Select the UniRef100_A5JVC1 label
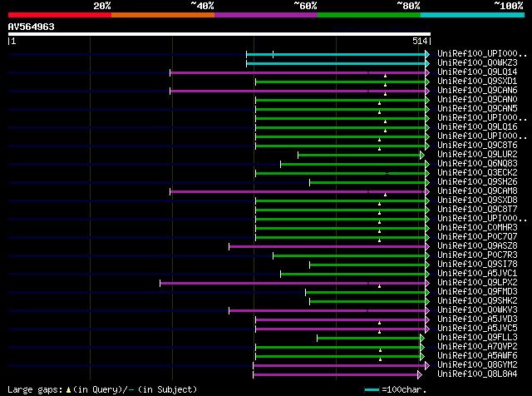 click(477, 274)
